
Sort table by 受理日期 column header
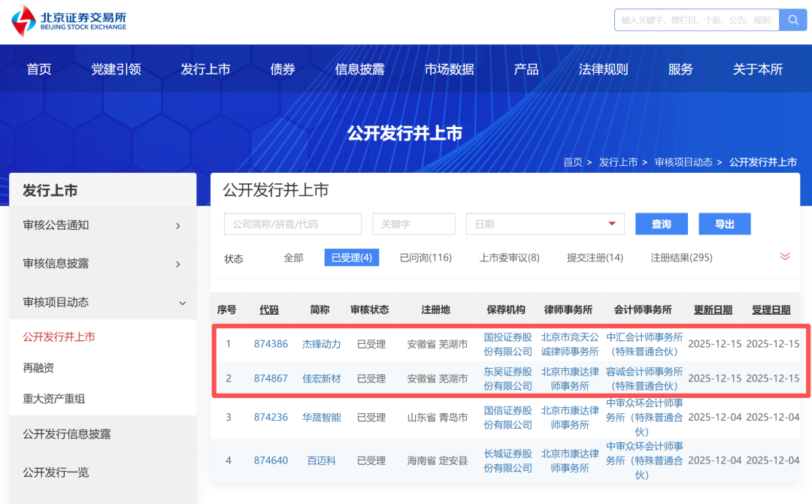pos(771,309)
